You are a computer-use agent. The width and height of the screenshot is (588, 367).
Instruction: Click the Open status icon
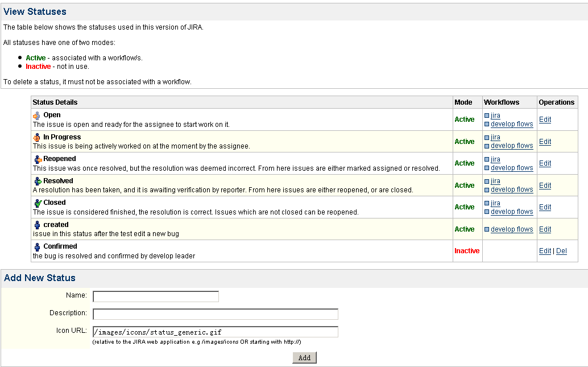pos(37,116)
